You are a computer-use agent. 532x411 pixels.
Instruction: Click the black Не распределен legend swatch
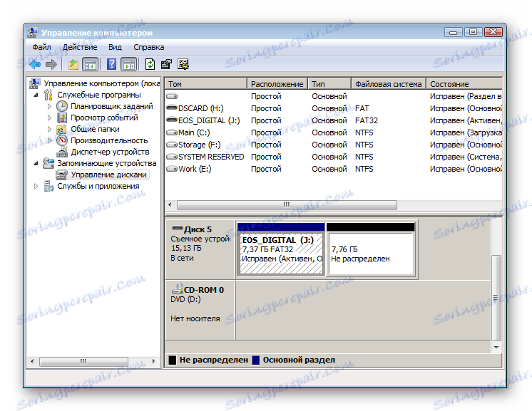[x=173, y=360]
